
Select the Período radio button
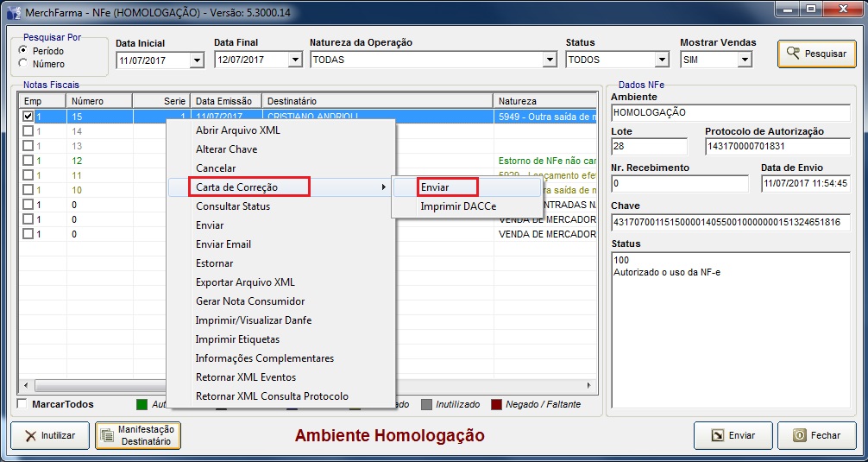(23, 51)
